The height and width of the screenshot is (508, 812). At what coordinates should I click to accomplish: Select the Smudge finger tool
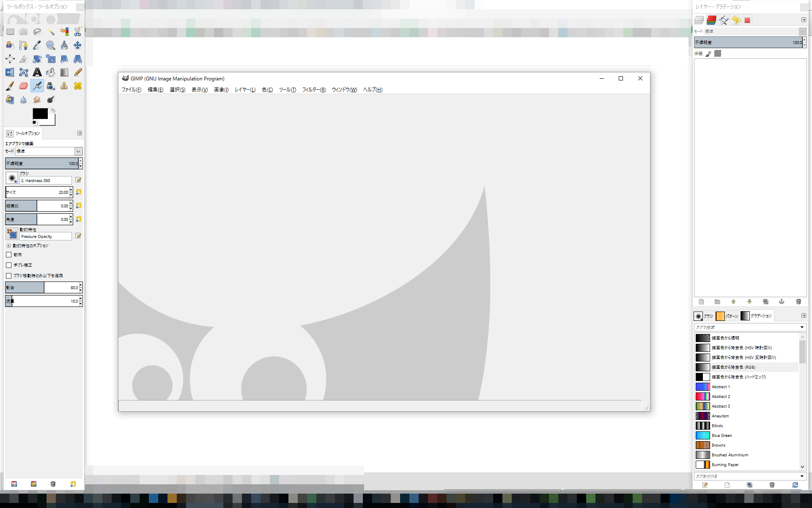click(x=37, y=99)
